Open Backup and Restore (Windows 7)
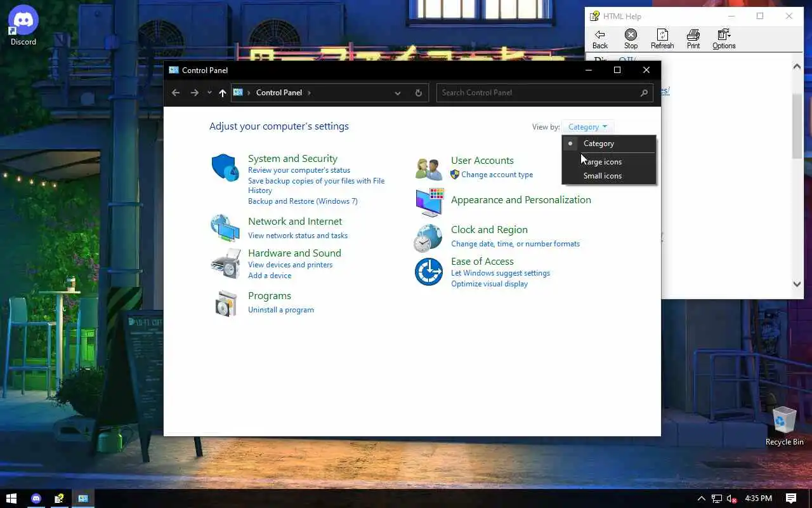 point(303,201)
